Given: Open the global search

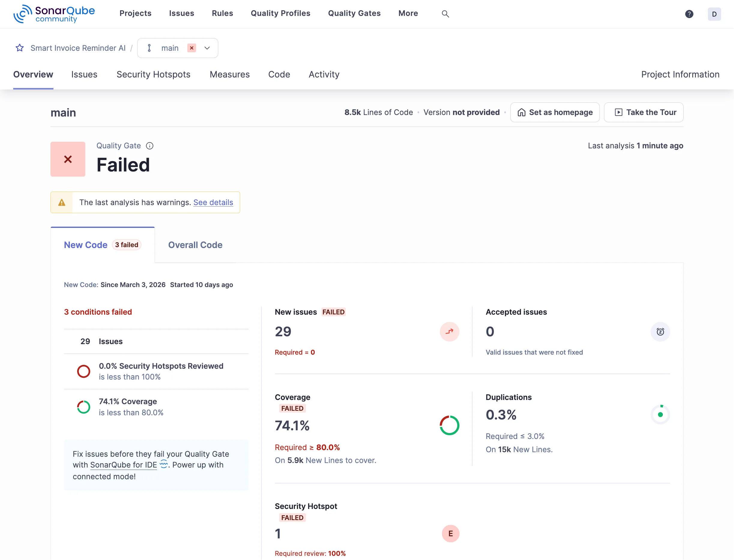Looking at the screenshot, I should point(446,14).
